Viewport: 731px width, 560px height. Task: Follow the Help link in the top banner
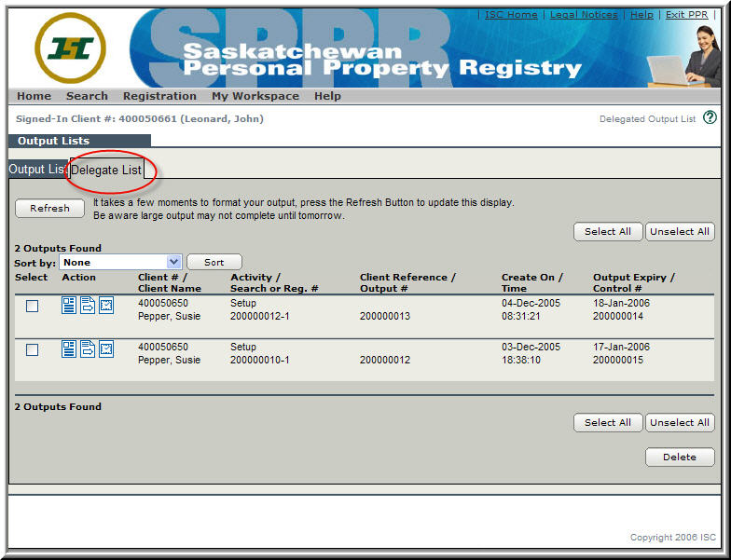pyautogui.click(x=641, y=15)
